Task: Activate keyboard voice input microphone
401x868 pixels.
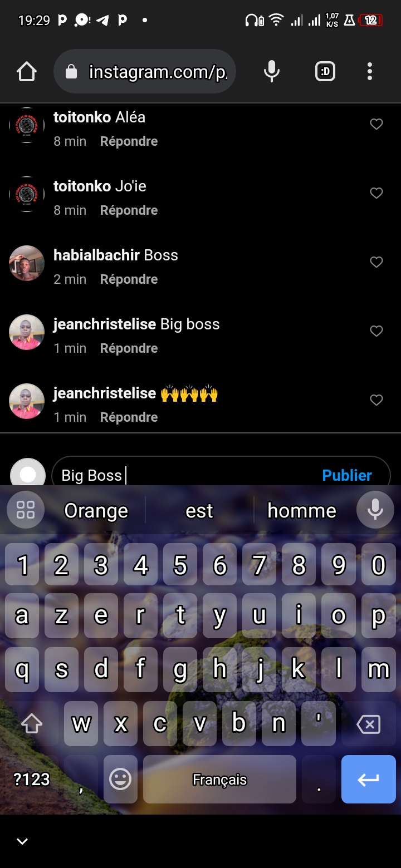Action: [x=375, y=510]
